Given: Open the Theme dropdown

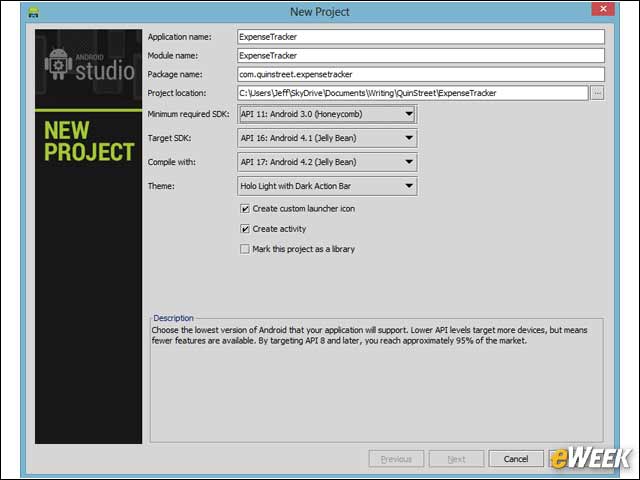Looking at the screenshot, I should (x=327, y=186).
